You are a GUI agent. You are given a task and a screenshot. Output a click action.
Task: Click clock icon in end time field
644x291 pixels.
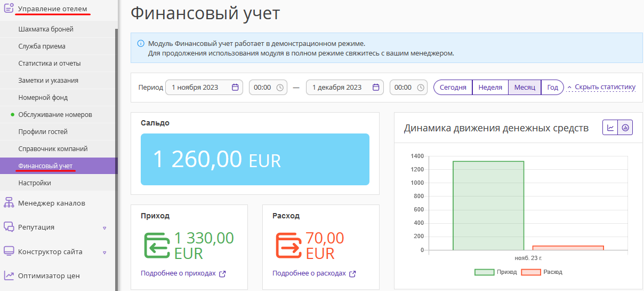click(x=420, y=88)
